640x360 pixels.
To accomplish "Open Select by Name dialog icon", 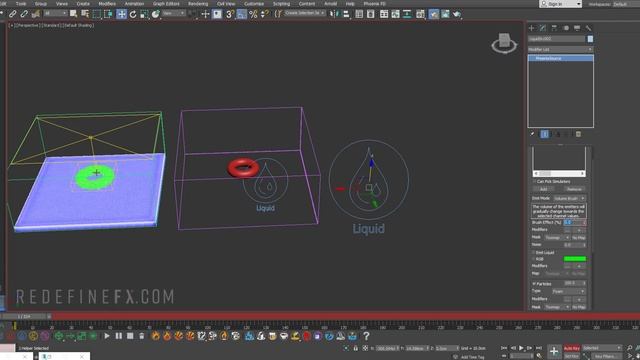I will [85, 14].
